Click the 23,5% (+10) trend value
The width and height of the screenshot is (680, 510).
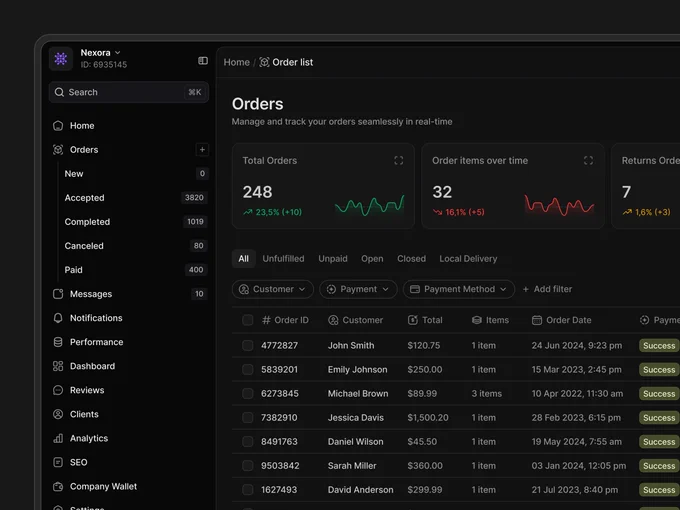[x=278, y=212]
